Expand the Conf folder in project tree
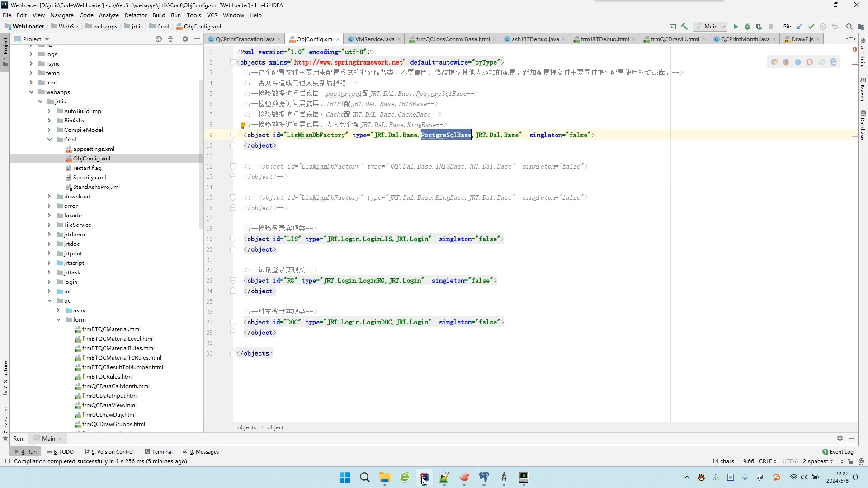The width and height of the screenshot is (868, 488). pyautogui.click(x=49, y=140)
